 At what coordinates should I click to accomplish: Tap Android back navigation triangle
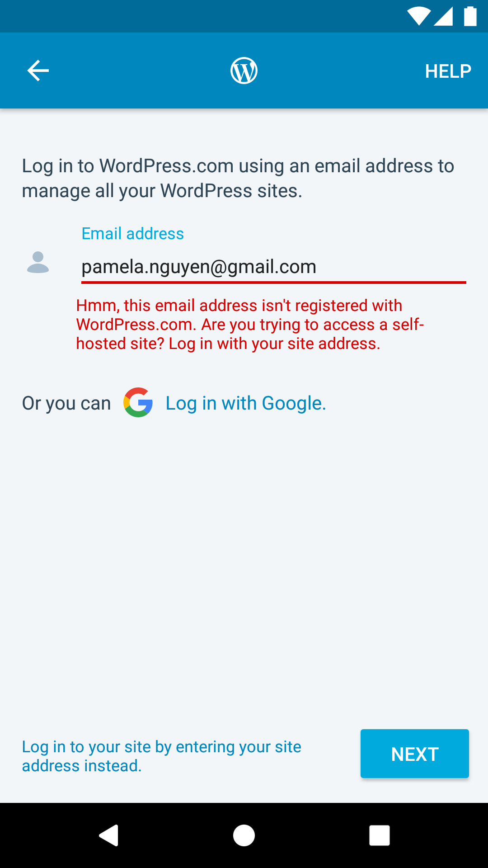coord(109,835)
